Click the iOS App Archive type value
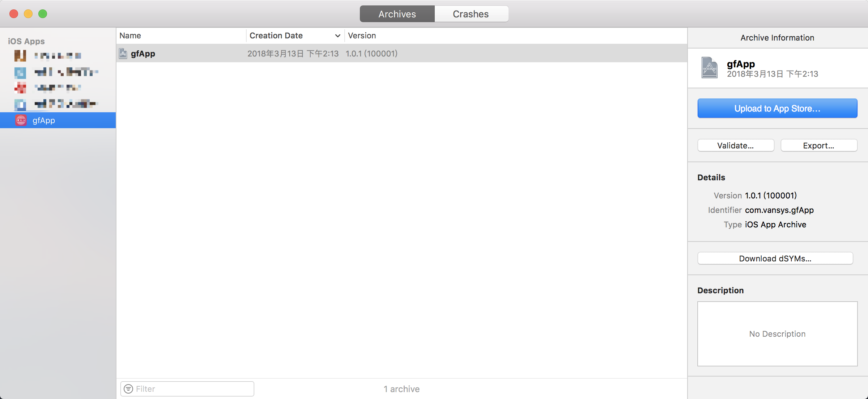The image size is (868, 399). tap(775, 224)
